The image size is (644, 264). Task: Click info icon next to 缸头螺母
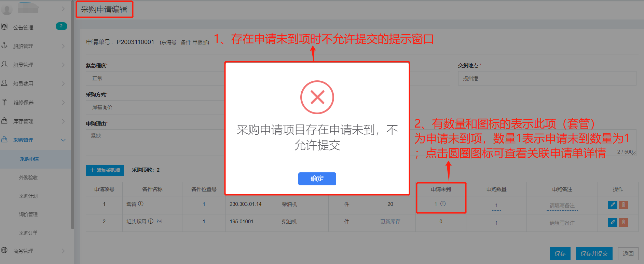point(151,221)
